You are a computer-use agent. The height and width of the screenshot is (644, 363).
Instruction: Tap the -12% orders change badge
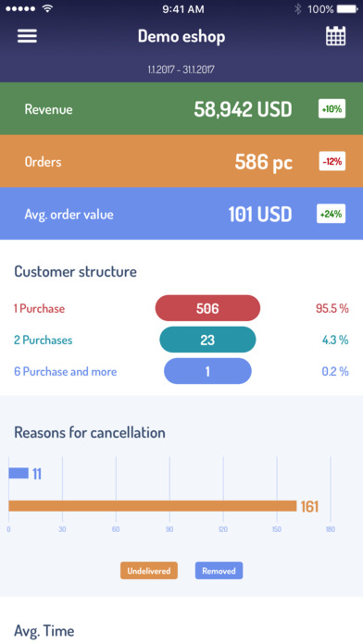[x=332, y=161]
